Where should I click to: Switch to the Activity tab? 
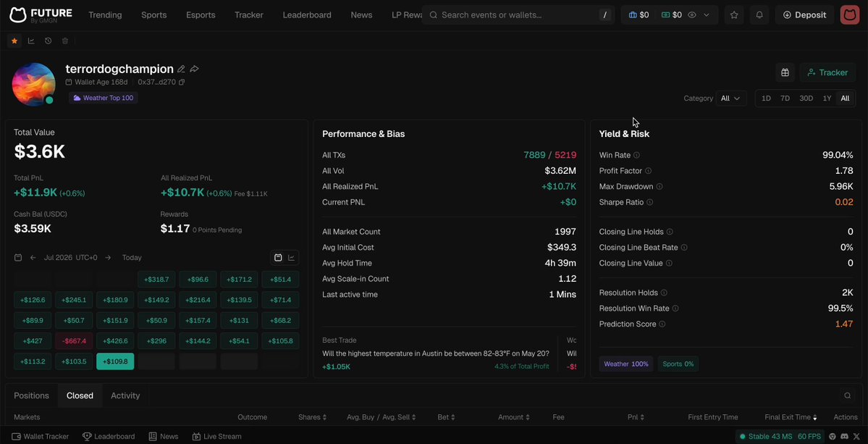[x=125, y=395]
